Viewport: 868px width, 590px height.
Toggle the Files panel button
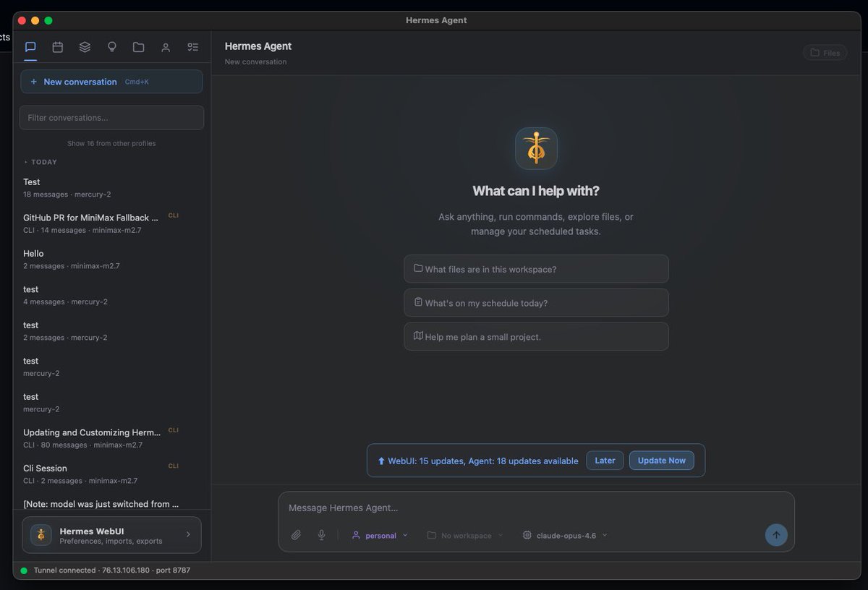coord(825,53)
